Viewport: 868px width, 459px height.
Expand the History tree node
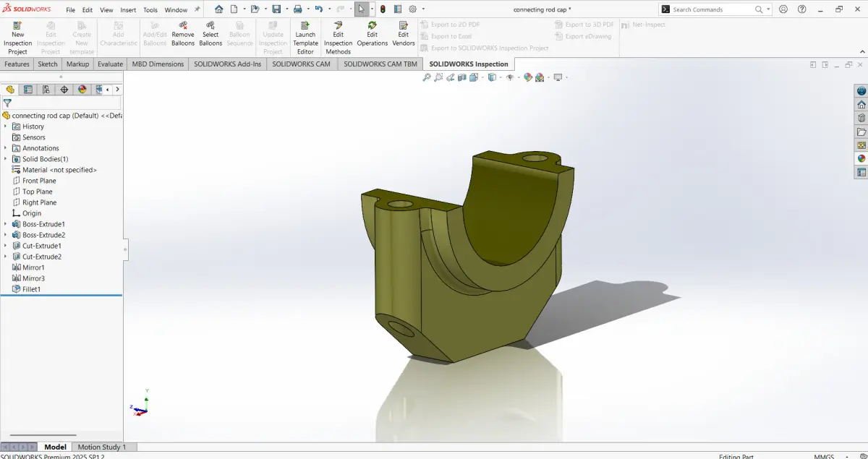5,126
